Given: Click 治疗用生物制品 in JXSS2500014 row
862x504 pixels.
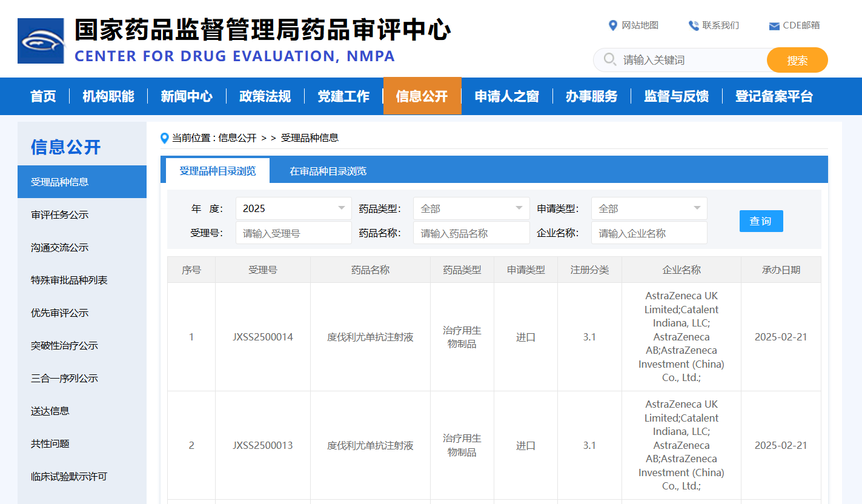Looking at the screenshot, I should point(462,337).
